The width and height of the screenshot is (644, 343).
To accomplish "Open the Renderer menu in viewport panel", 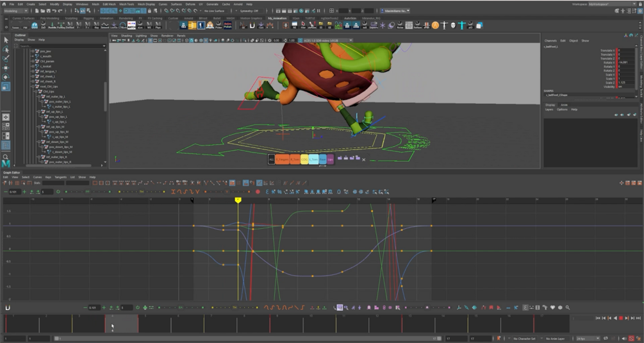I will pyautogui.click(x=167, y=36).
